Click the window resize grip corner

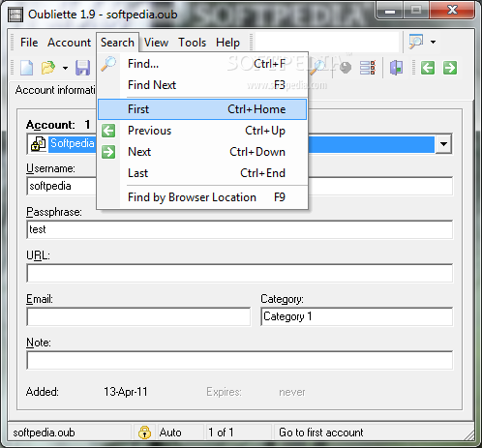(469, 435)
